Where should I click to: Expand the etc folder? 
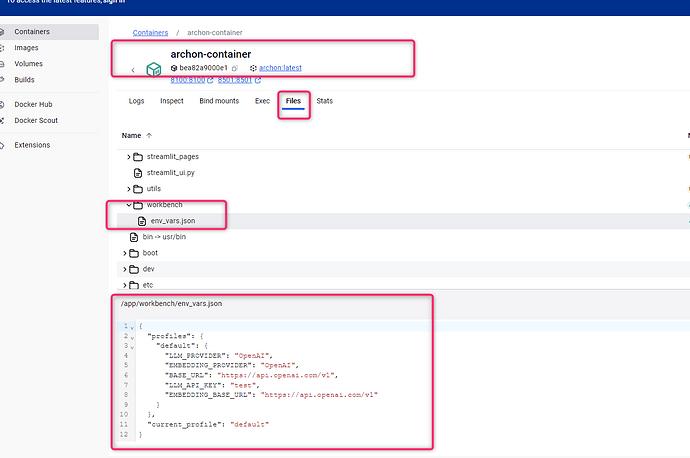(x=125, y=285)
